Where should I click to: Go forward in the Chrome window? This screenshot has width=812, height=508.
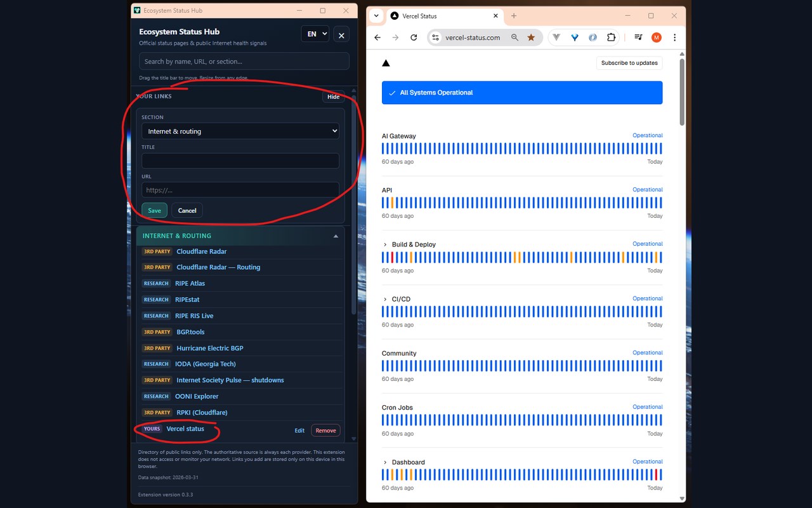pyautogui.click(x=395, y=37)
